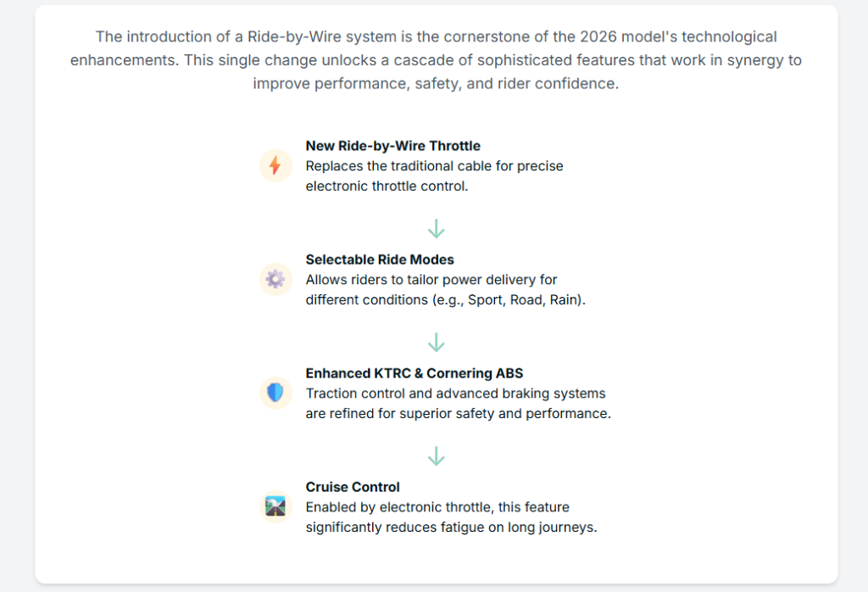The height and width of the screenshot is (592, 868).
Task: Click 'significantly reduces fatigue on long journeys' line
Action: click(x=451, y=528)
